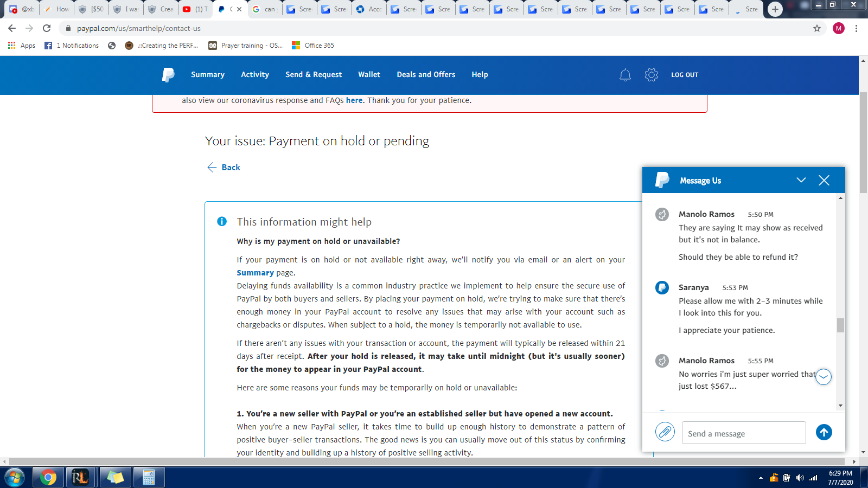Open the Wallet section
Image resolution: width=868 pixels, height=488 pixels.
click(369, 75)
